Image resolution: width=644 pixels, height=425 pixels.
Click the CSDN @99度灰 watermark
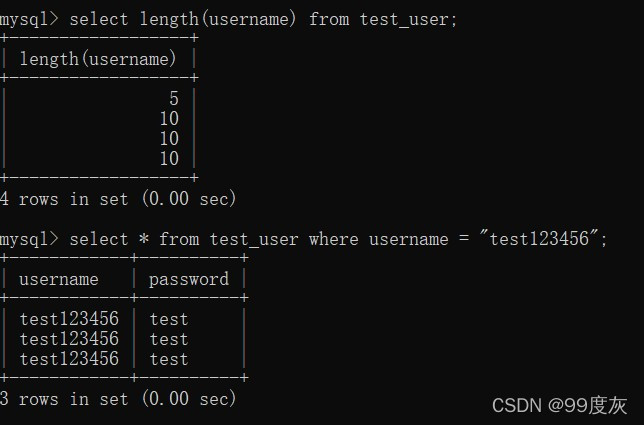(559, 406)
